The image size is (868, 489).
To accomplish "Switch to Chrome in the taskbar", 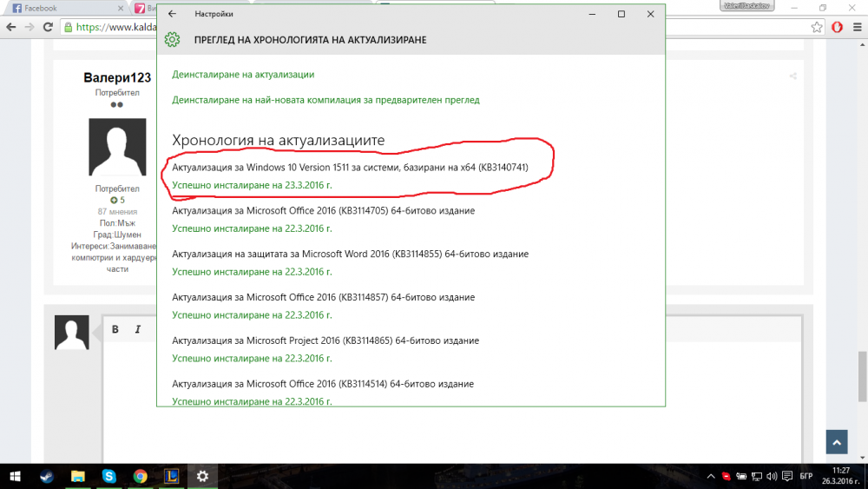I will [x=140, y=476].
